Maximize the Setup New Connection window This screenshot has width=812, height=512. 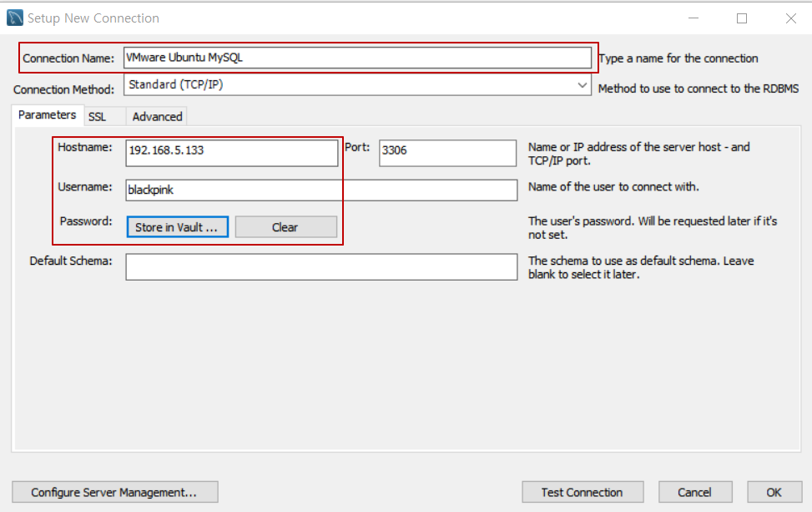[742, 18]
